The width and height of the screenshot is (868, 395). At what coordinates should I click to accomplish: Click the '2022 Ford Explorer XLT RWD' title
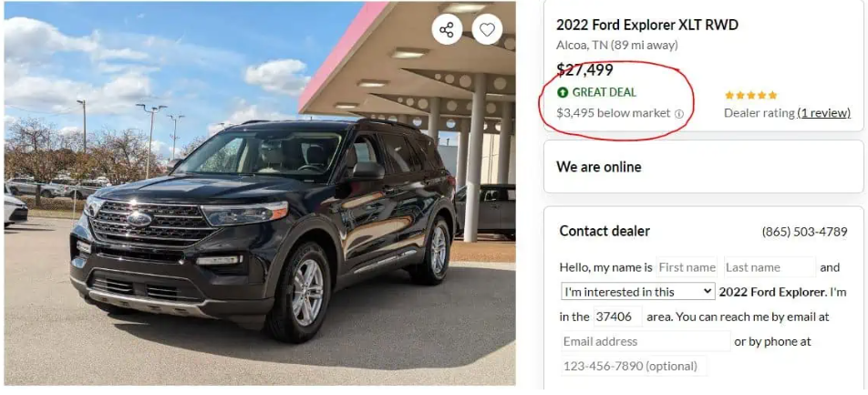647,25
